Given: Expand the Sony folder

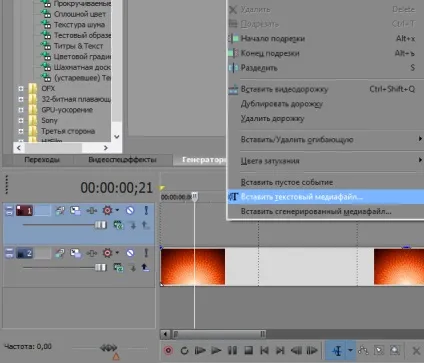Looking at the screenshot, I should 21,121.
